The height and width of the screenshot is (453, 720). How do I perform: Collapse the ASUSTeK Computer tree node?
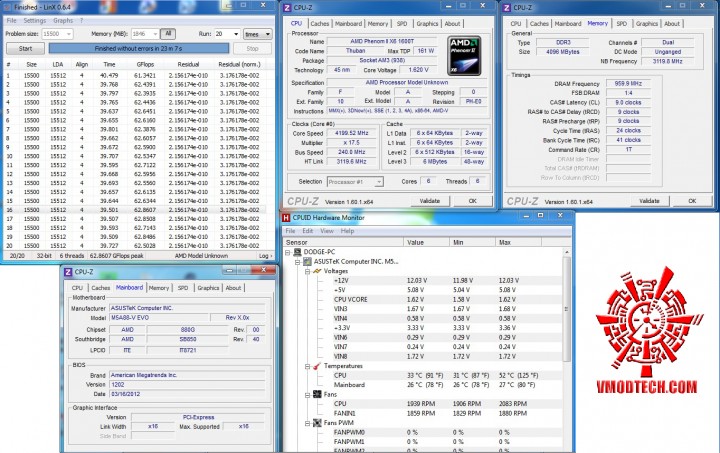click(298, 262)
